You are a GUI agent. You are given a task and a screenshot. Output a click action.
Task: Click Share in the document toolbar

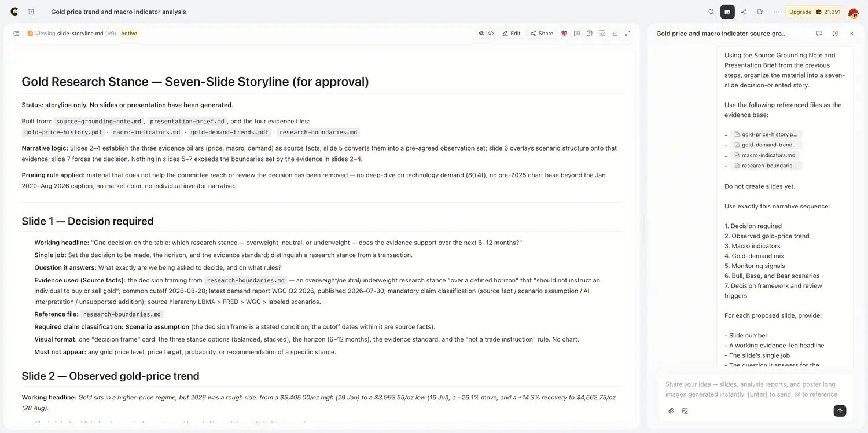tap(542, 34)
